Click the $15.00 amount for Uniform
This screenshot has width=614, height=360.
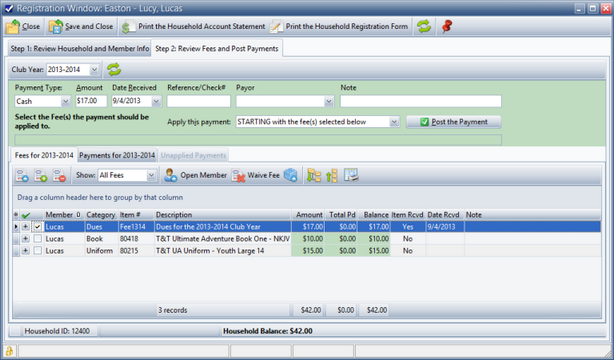click(x=308, y=251)
